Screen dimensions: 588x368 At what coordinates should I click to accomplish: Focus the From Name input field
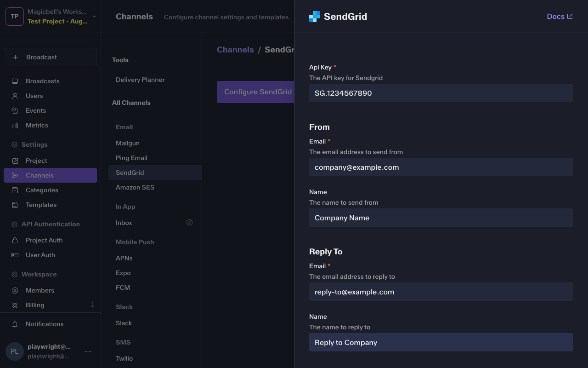441,218
